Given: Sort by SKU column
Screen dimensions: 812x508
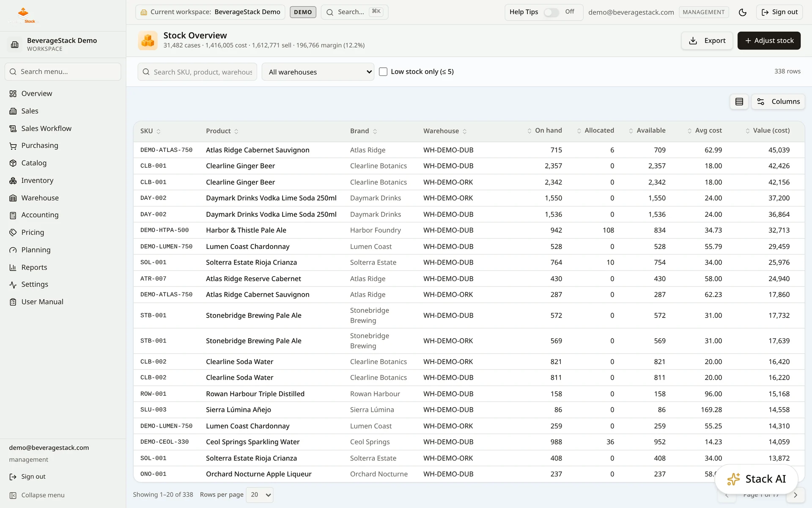Looking at the screenshot, I should pyautogui.click(x=151, y=131).
